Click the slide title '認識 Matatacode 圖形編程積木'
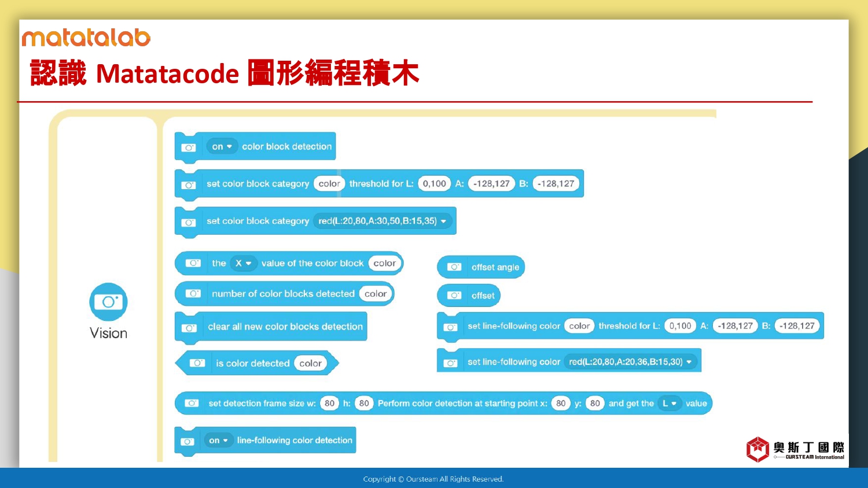 point(224,73)
